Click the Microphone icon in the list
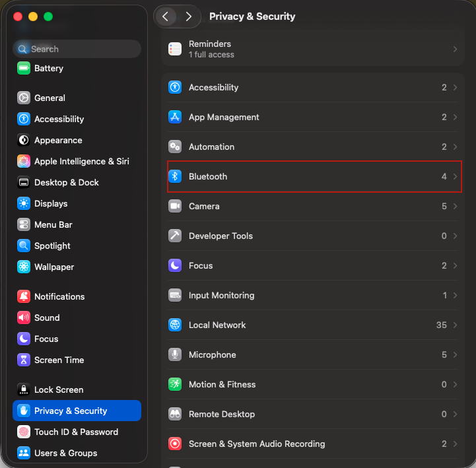The image size is (476, 468). click(x=175, y=354)
